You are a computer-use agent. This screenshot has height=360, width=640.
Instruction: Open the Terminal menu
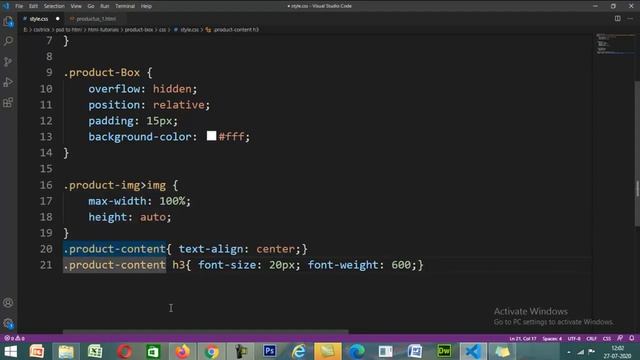(125, 6)
